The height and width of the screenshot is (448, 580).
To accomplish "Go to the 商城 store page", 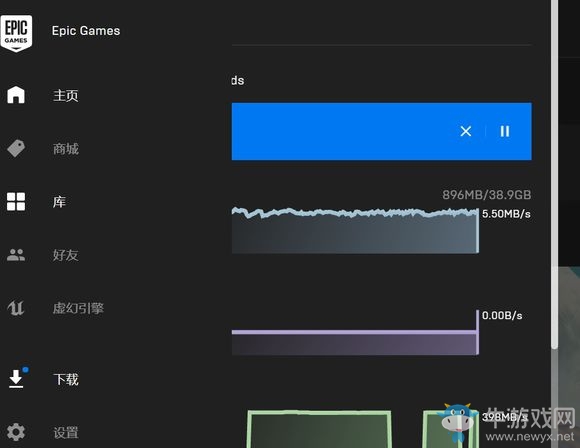I will (x=65, y=149).
